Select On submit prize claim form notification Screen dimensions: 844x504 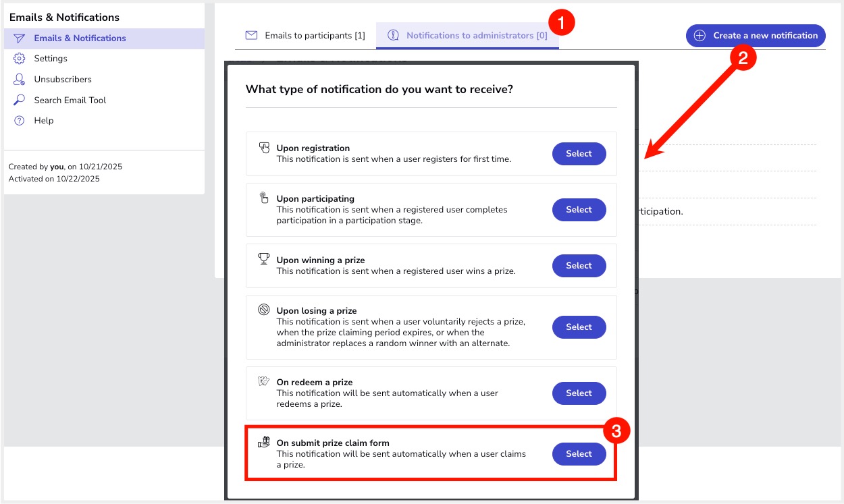579,454
